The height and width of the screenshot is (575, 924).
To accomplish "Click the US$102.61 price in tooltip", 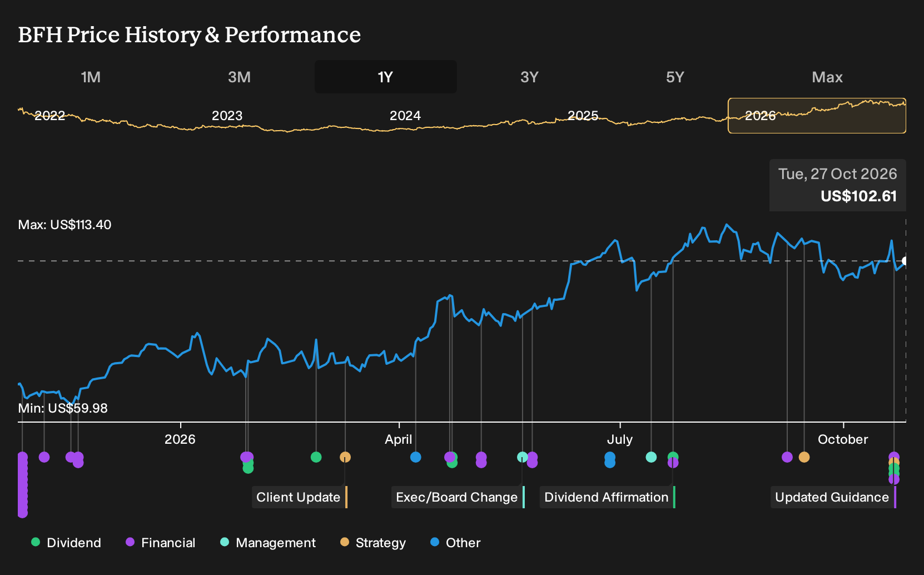I will pyautogui.click(x=858, y=196).
